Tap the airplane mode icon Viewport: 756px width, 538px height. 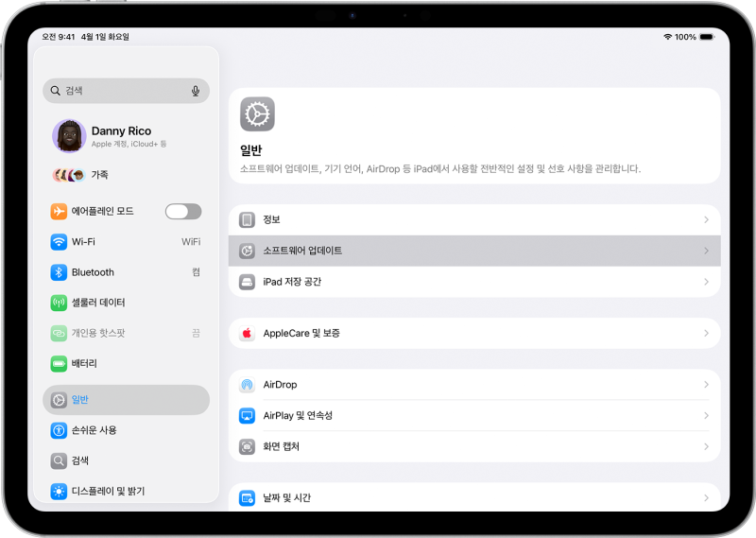[59, 212]
